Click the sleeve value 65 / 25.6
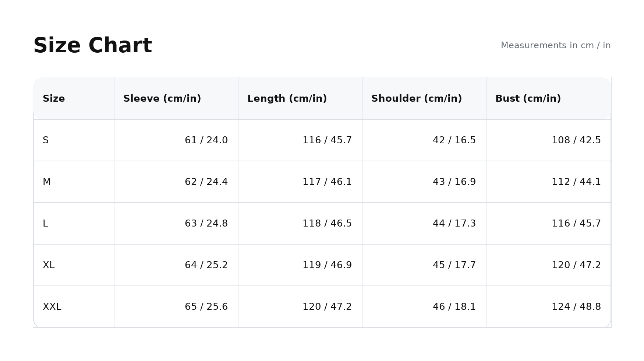Screen dimensions: 644x361 coord(206,307)
